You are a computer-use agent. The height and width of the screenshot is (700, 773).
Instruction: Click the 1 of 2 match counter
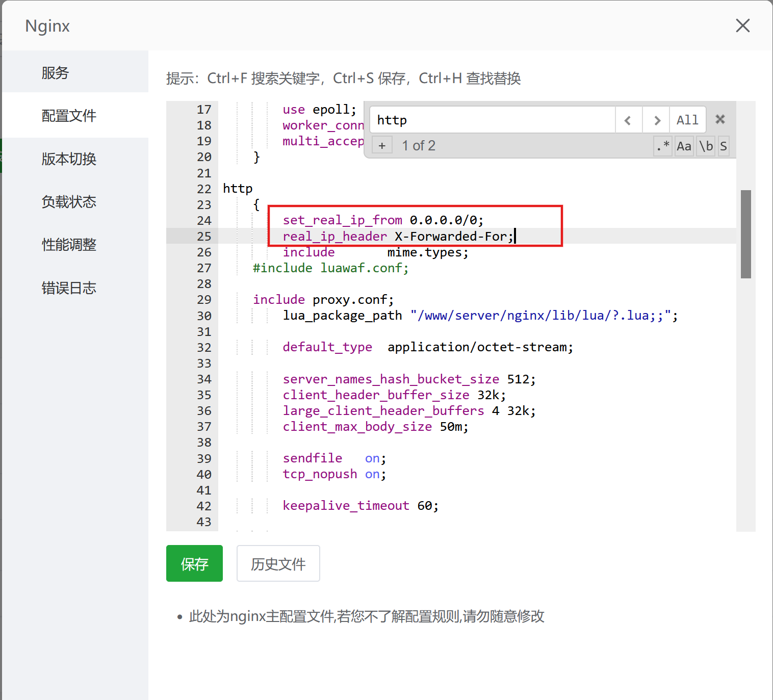point(419,146)
